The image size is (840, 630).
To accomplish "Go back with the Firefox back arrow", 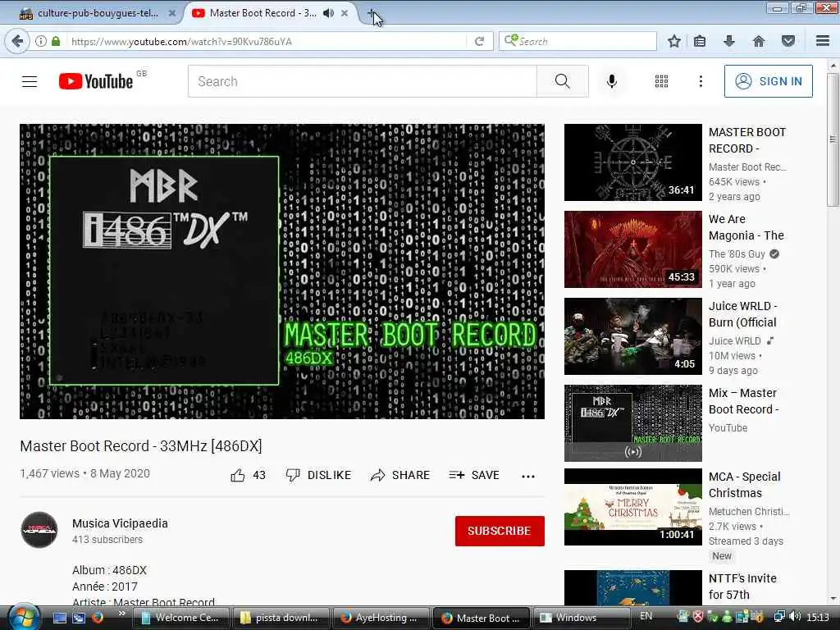I will pos(17,41).
